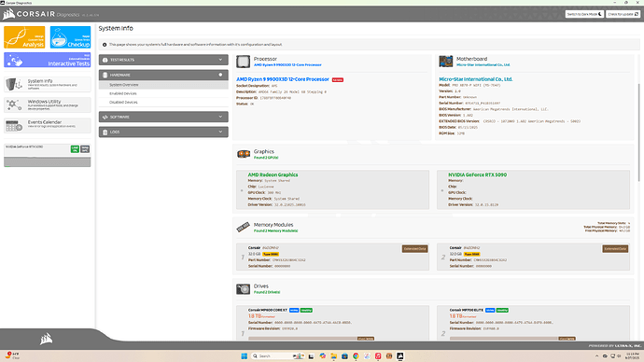Screen dimensions: 644x362
Task: Click 'Found 2 GPU(s)' text
Action: pos(266,158)
